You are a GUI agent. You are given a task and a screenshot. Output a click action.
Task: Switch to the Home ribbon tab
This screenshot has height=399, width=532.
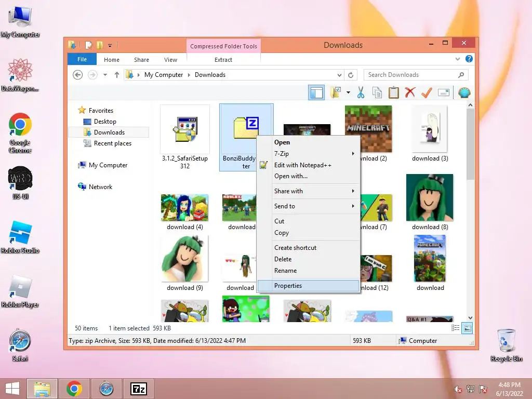coord(112,60)
